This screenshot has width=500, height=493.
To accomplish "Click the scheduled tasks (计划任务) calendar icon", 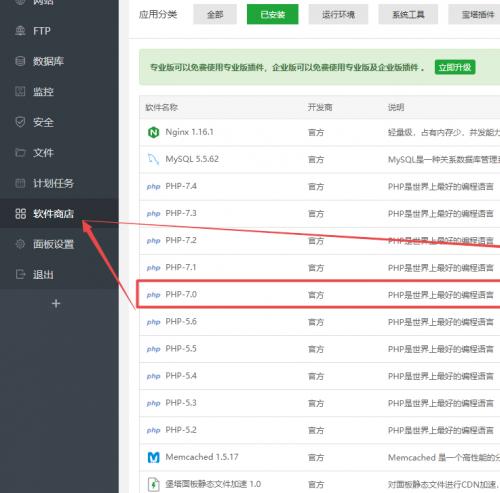I will tap(20, 183).
